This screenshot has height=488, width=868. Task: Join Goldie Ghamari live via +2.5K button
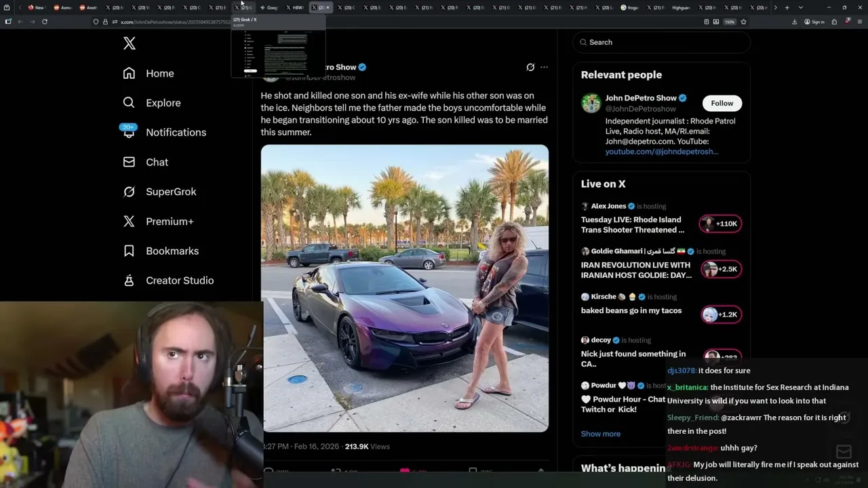point(720,269)
